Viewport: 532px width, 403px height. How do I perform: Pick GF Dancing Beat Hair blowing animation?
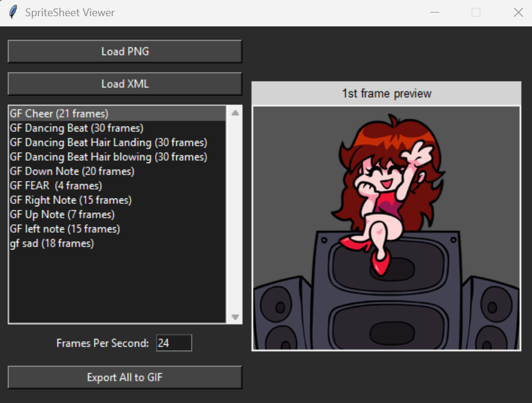click(x=117, y=157)
